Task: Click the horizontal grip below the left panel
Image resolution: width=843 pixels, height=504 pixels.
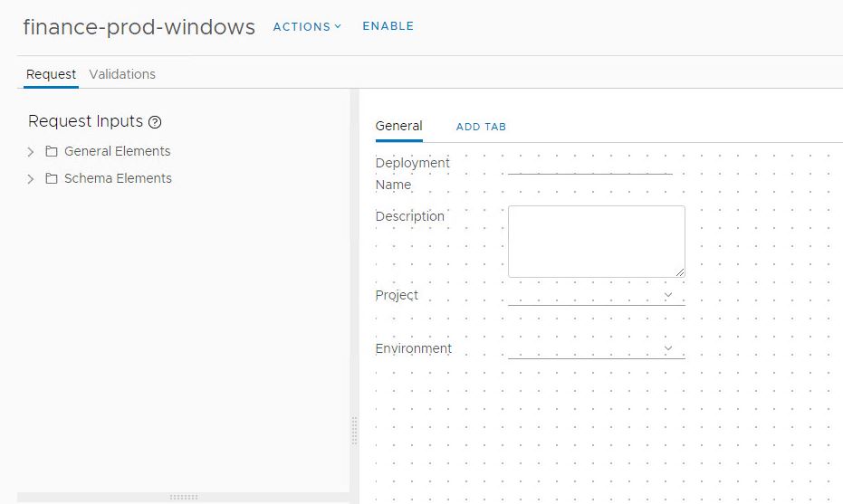Action: 183,497
